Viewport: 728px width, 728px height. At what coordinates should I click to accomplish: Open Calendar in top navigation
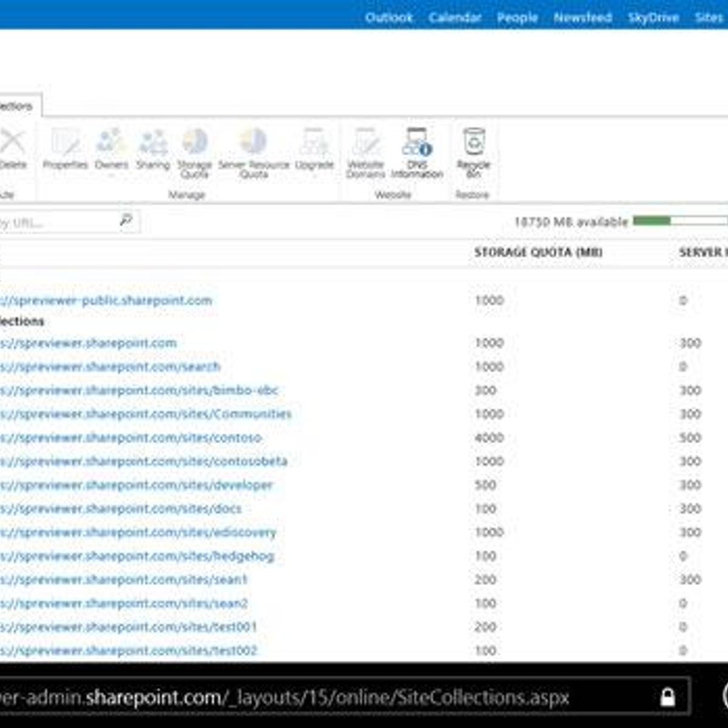[x=455, y=18]
